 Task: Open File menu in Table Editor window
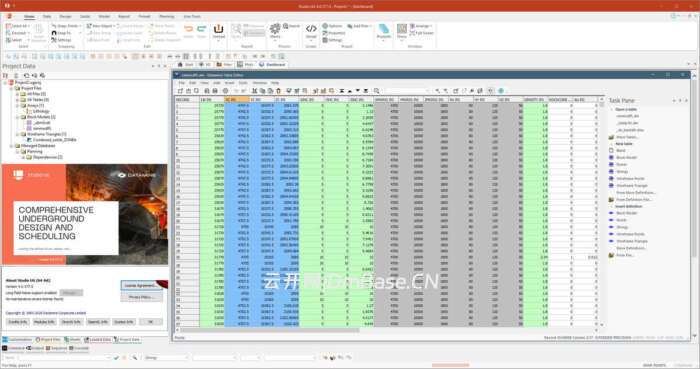[182, 83]
